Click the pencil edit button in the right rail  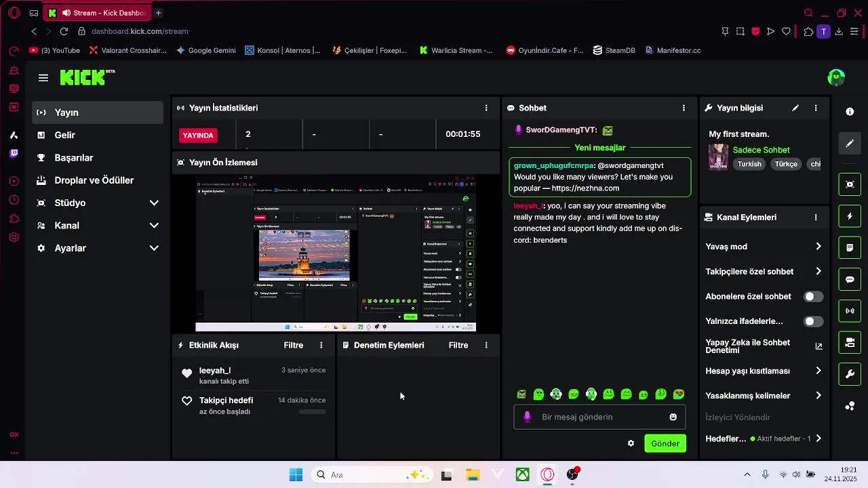tap(850, 144)
